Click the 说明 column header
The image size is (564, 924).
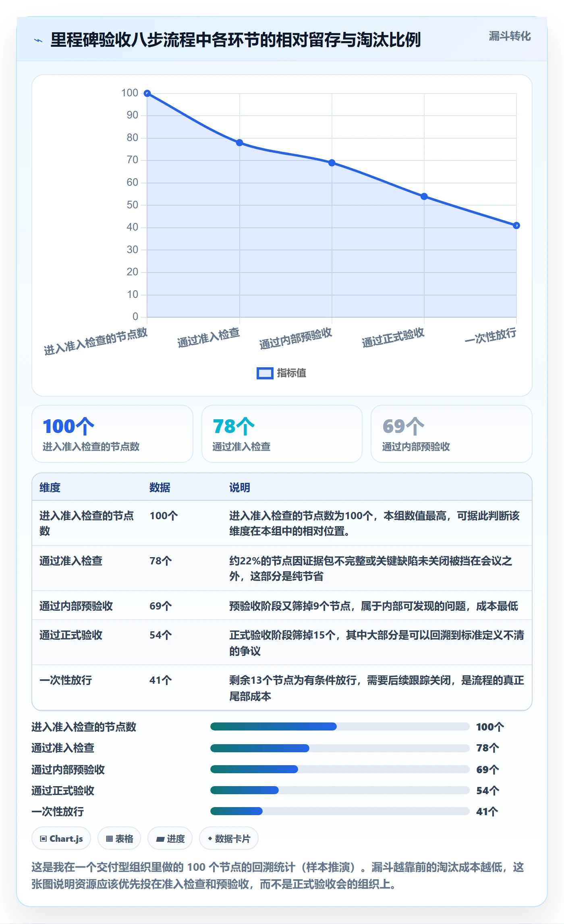click(x=240, y=487)
